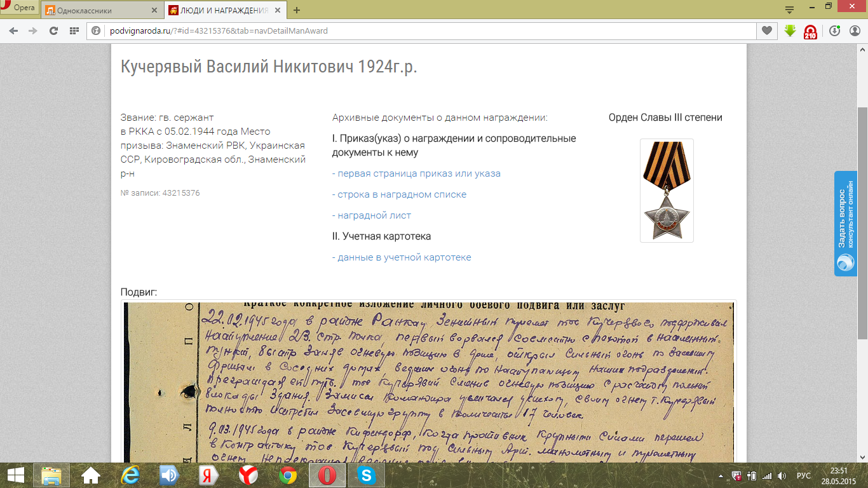Open new tab with plus button
Image resolution: width=868 pixels, height=488 pixels.
click(297, 10)
